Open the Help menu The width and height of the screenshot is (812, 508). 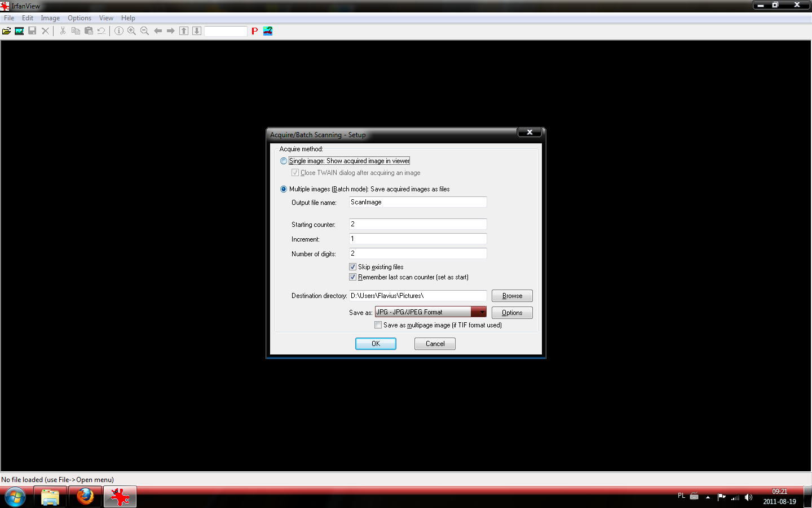(128, 18)
